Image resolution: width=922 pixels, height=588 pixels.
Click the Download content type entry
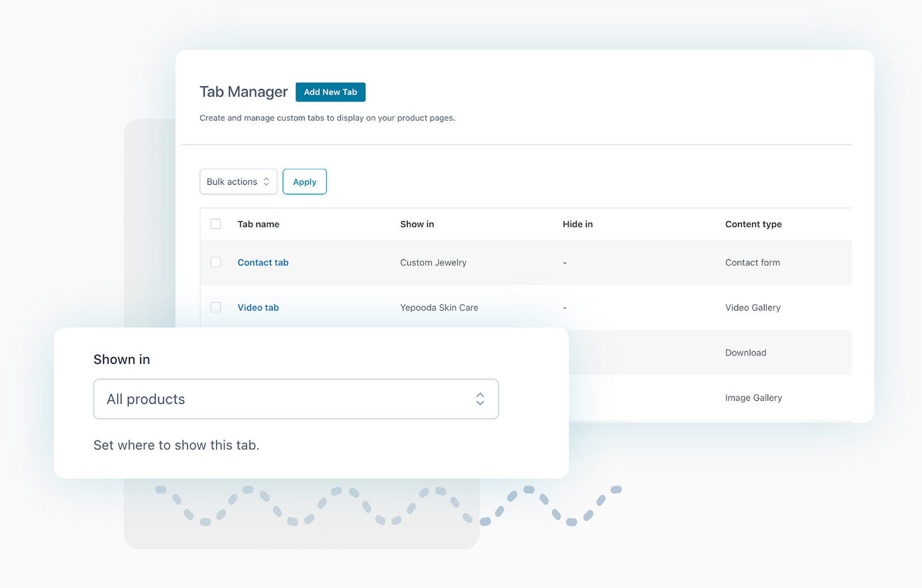pos(745,352)
